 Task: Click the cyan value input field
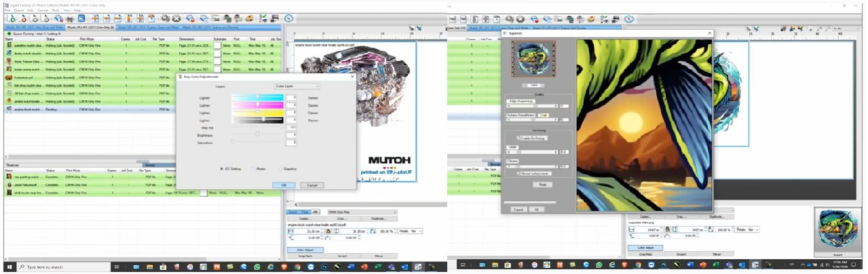291,98
